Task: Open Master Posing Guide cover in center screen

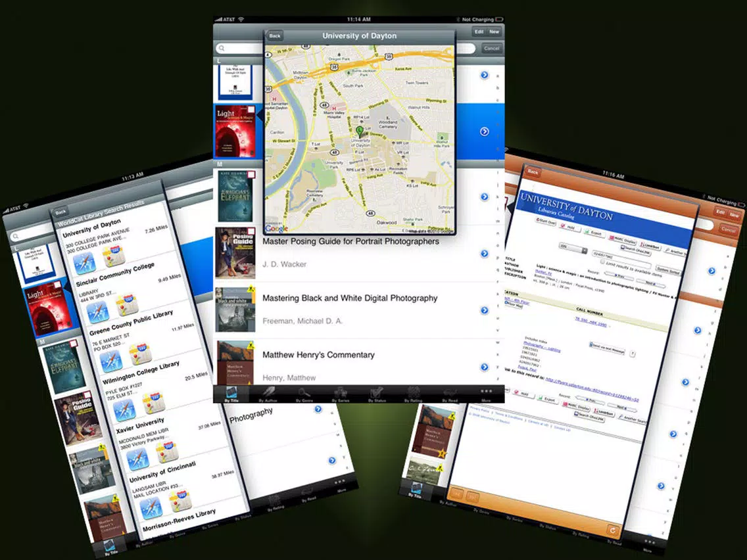Action: click(235, 253)
